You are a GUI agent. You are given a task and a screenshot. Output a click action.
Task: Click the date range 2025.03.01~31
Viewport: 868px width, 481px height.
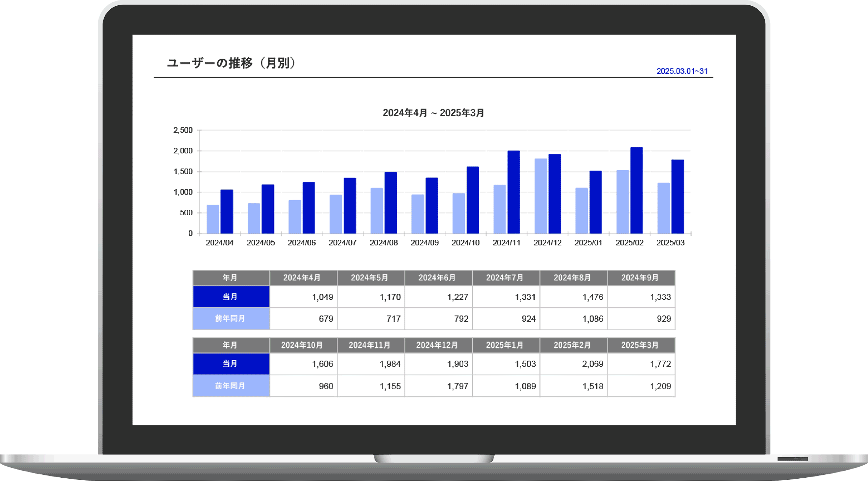[x=682, y=71]
